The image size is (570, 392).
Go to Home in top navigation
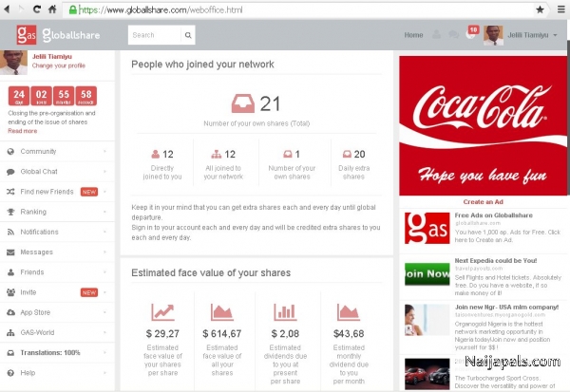click(413, 35)
